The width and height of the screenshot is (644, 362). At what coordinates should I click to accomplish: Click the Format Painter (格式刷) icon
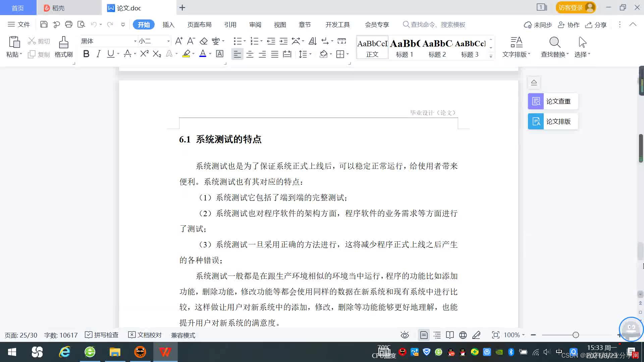63,43
